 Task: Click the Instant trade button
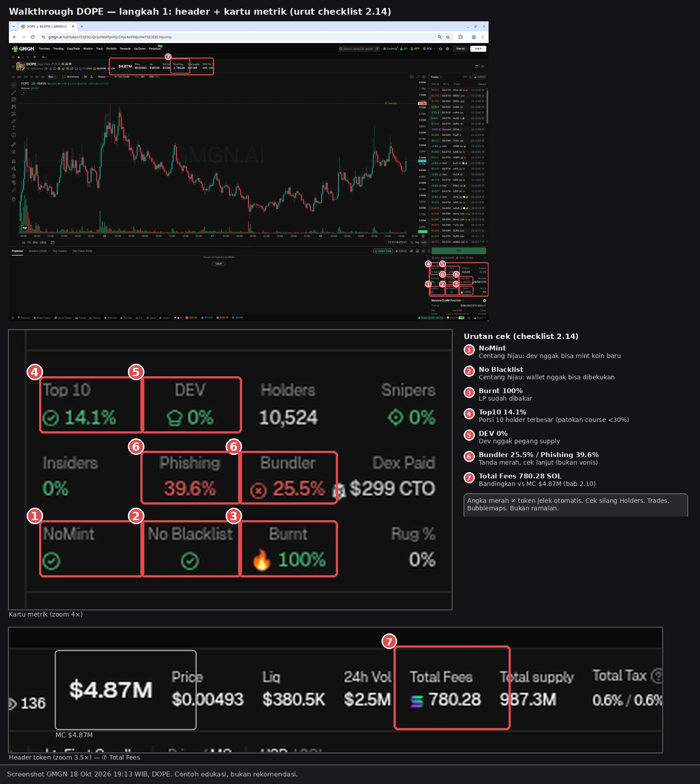click(x=383, y=251)
